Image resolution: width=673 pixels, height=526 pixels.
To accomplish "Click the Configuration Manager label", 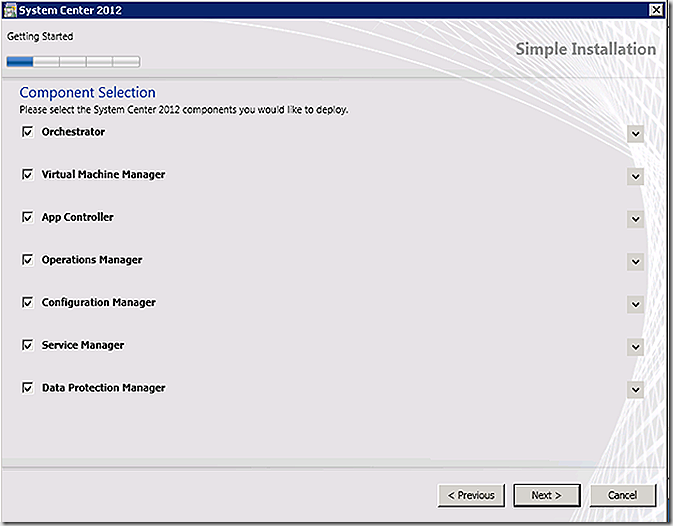I will 99,302.
